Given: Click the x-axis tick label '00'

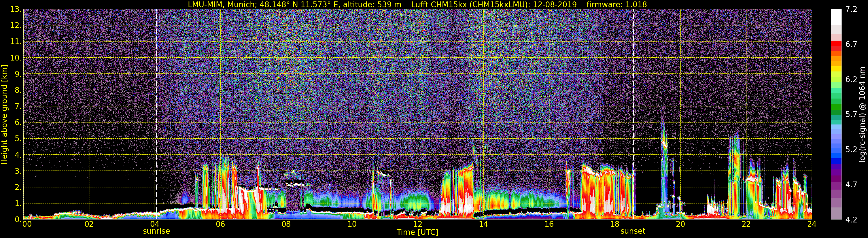Looking at the screenshot, I should pos(27,224).
